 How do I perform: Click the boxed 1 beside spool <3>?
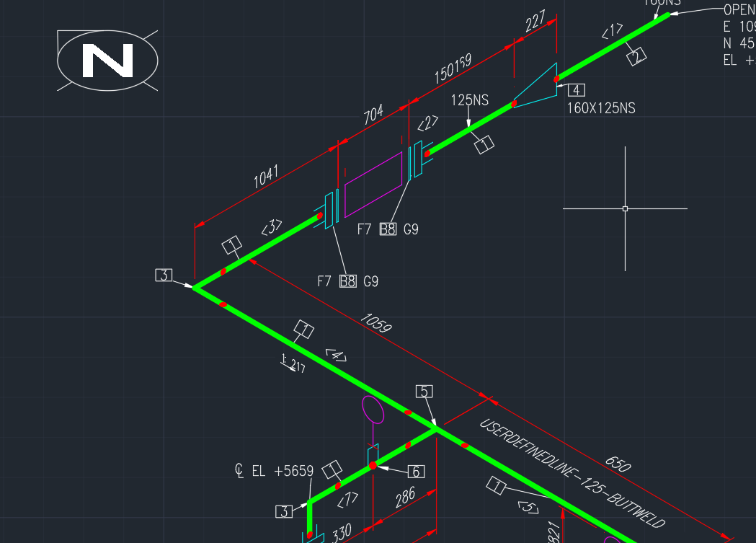pyautogui.click(x=231, y=245)
